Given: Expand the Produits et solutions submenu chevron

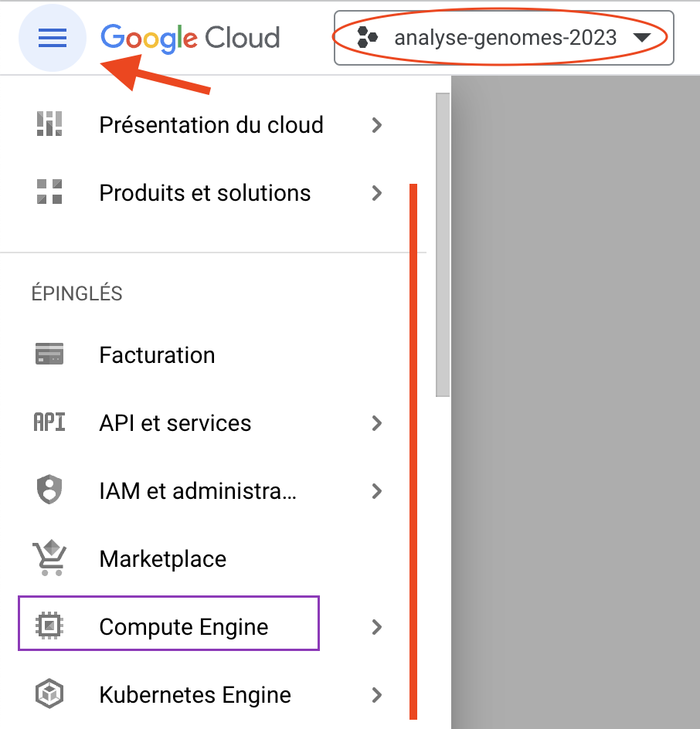Looking at the screenshot, I should [x=377, y=192].
